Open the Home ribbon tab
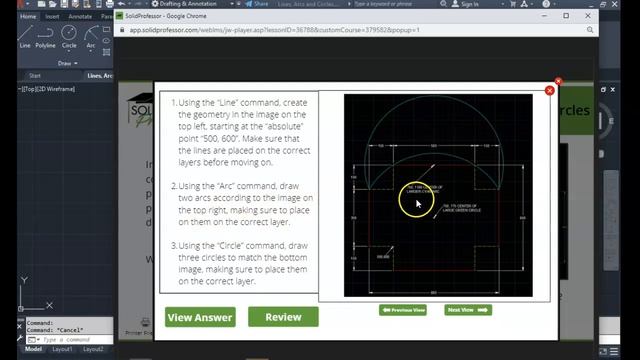 coord(28,17)
